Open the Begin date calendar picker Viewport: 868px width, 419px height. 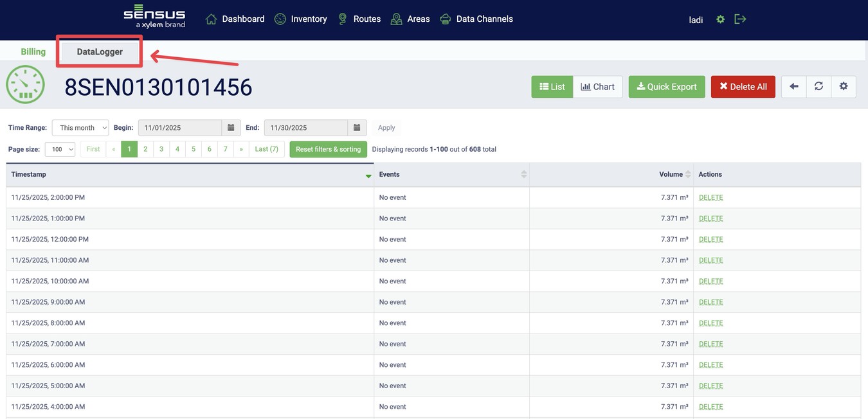pyautogui.click(x=231, y=128)
